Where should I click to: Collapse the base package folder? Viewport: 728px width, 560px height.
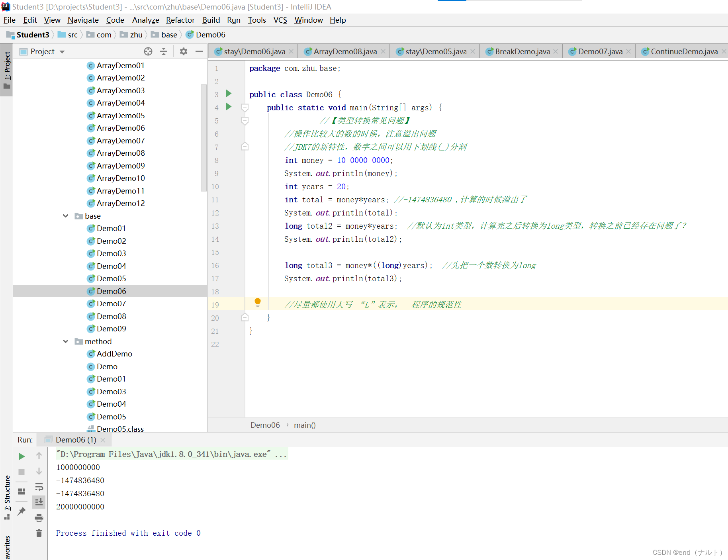tap(65, 216)
